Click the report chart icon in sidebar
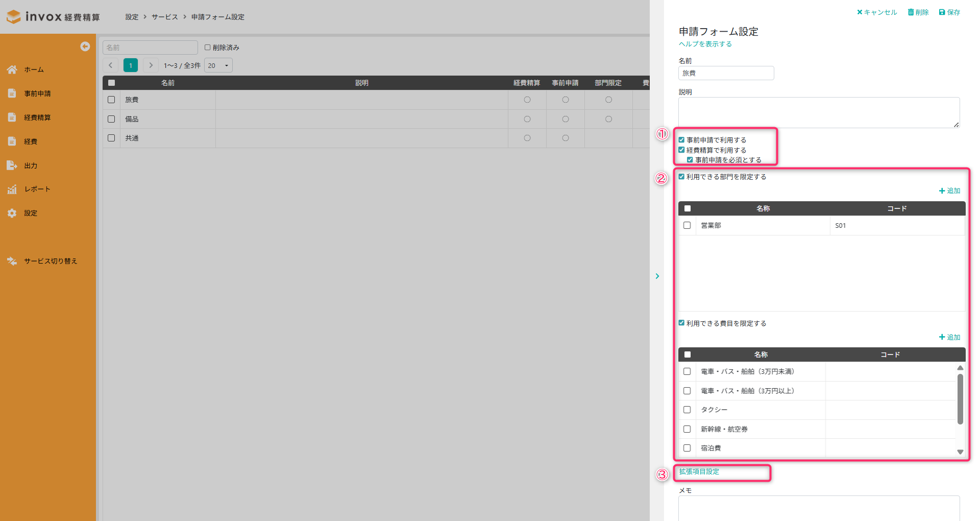The width and height of the screenshot is (980, 521). click(12, 190)
